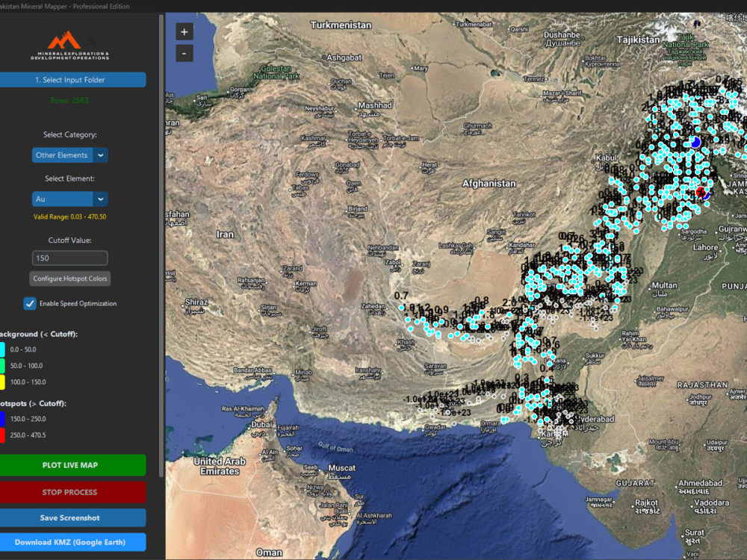Screen dimensions: 747x560
Task: Click the sidebar vertical scrollbar
Action: (161, 245)
